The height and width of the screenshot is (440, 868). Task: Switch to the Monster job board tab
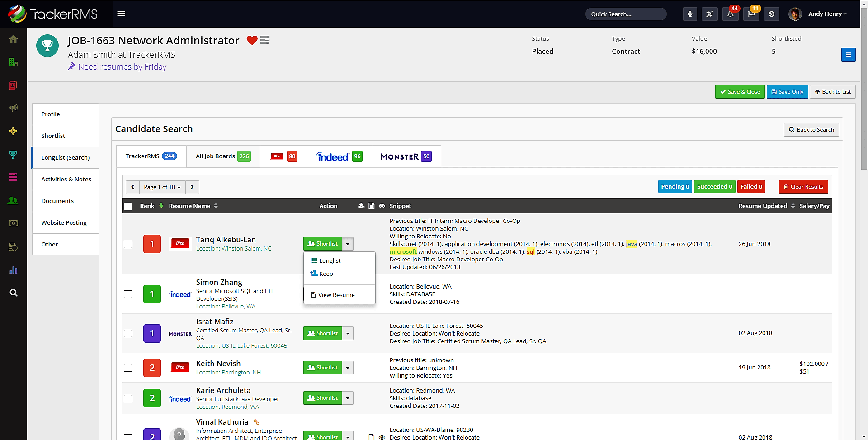pos(405,156)
